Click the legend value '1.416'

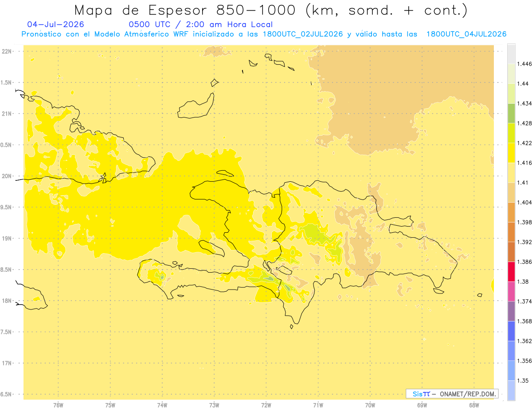524,163
